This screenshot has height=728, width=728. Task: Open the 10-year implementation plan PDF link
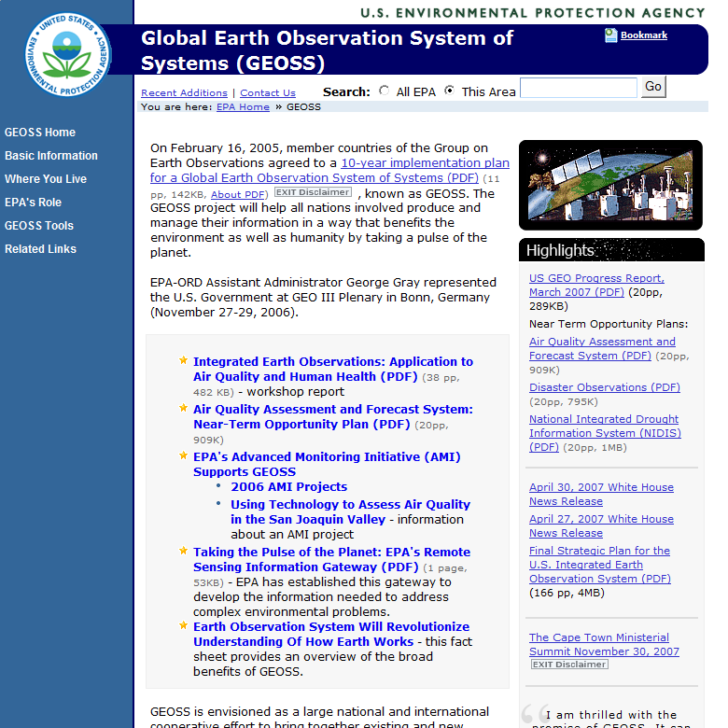[329, 171]
